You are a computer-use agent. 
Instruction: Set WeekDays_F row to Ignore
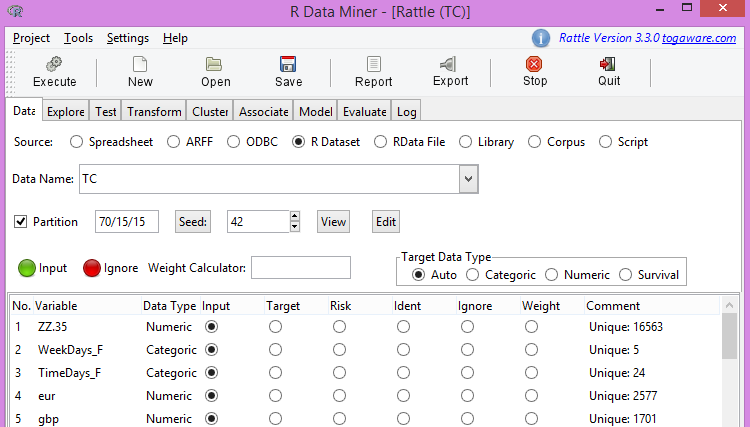point(467,350)
